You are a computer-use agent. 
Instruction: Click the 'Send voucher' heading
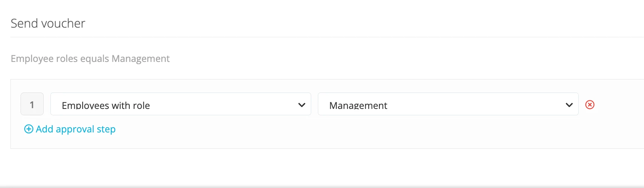click(48, 23)
